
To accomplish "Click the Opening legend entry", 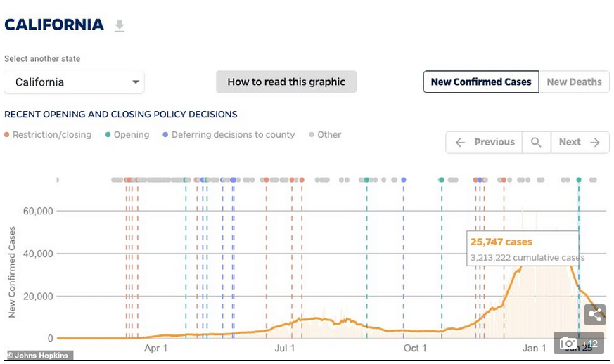I will pyautogui.click(x=128, y=135).
